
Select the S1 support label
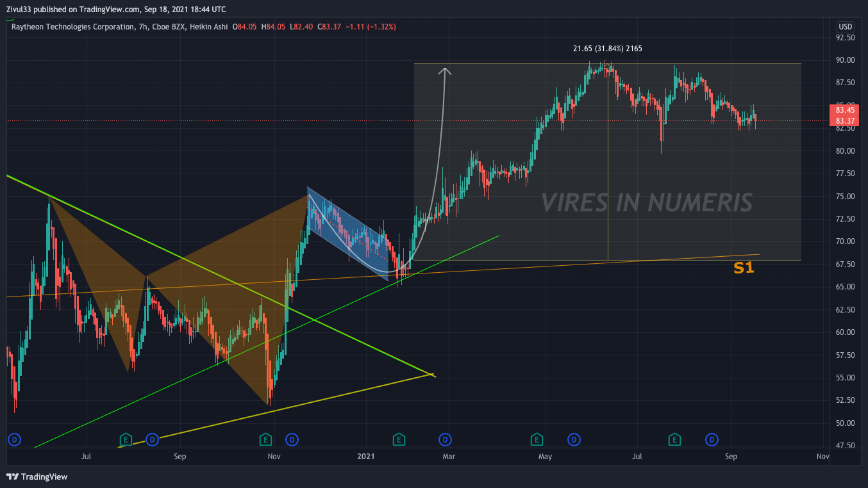pyautogui.click(x=744, y=268)
